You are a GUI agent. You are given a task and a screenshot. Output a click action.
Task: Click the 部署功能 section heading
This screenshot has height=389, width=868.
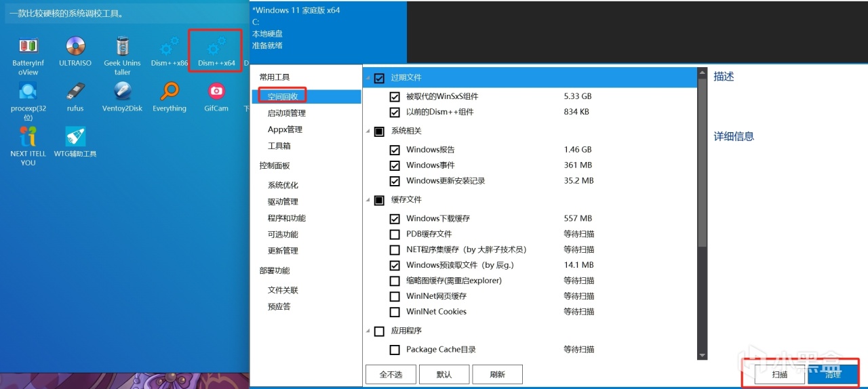pyautogui.click(x=275, y=270)
